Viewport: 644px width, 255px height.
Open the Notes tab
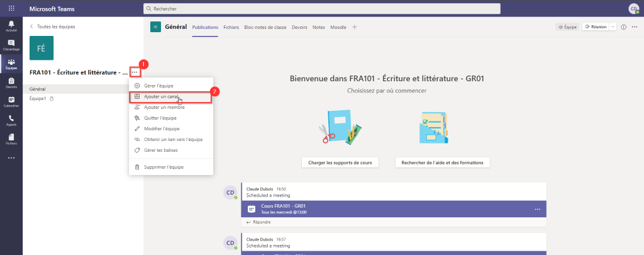319,28
